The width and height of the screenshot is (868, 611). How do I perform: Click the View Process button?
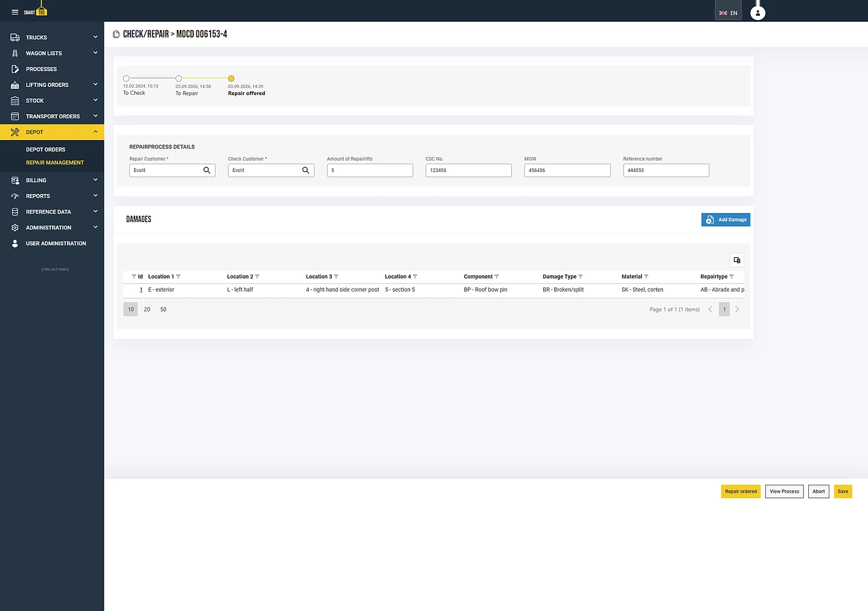[784, 491]
